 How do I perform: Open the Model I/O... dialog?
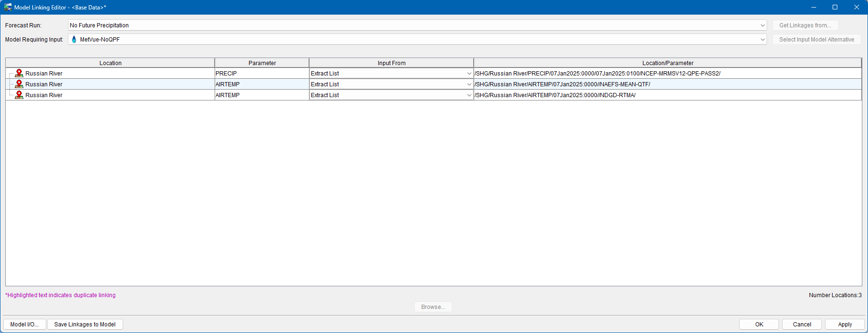tap(25, 325)
